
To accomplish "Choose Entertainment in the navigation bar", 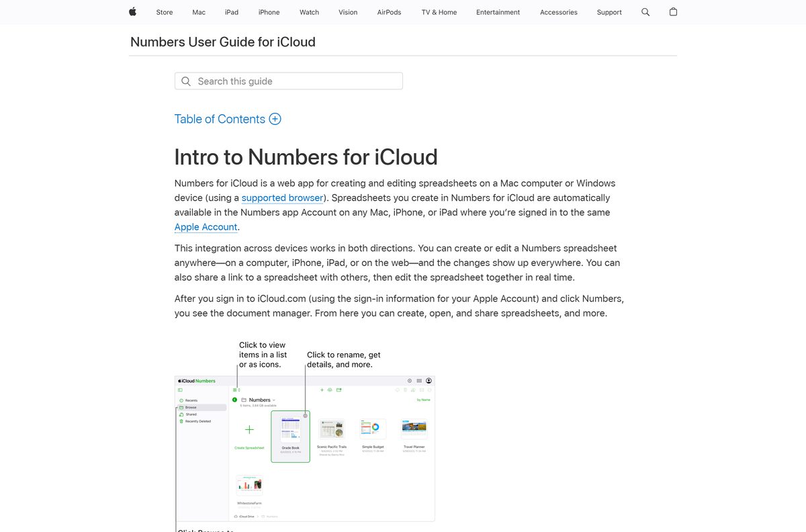I will (498, 12).
